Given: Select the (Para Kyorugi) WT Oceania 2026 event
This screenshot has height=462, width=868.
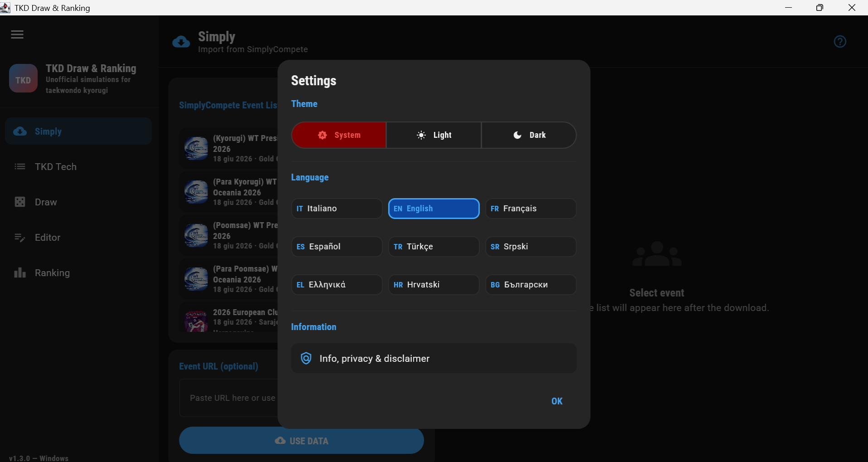Looking at the screenshot, I should click(x=229, y=192).
